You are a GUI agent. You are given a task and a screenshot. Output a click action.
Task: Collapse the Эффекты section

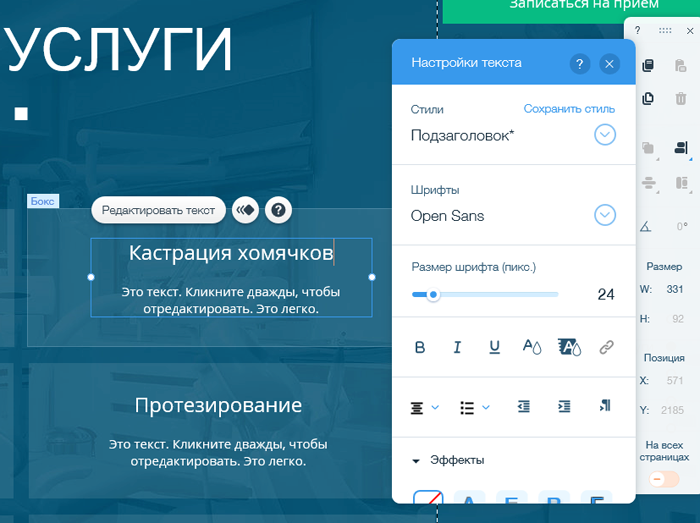pyautogui.click(x=416, y=461)
